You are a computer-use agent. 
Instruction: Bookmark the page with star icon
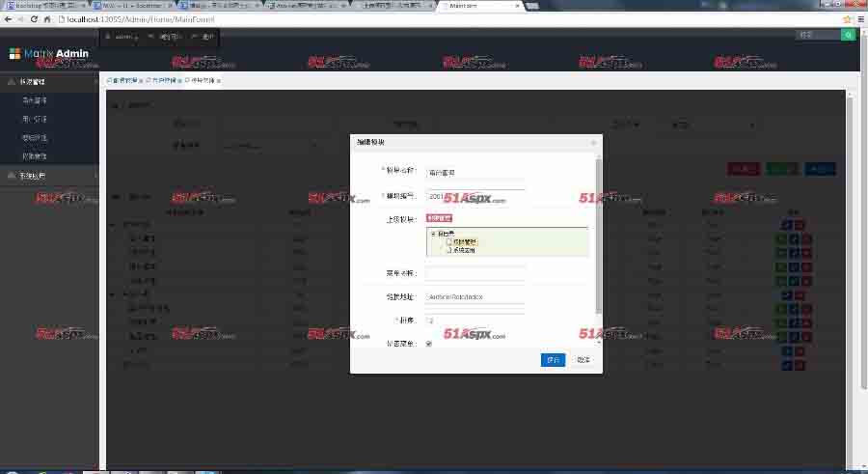coord(846,19)
